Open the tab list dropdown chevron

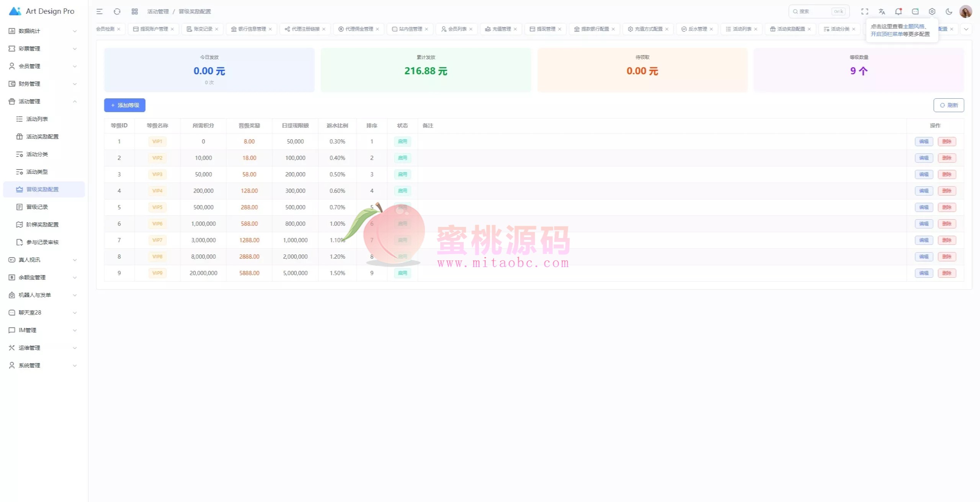(x=966, y=29)
